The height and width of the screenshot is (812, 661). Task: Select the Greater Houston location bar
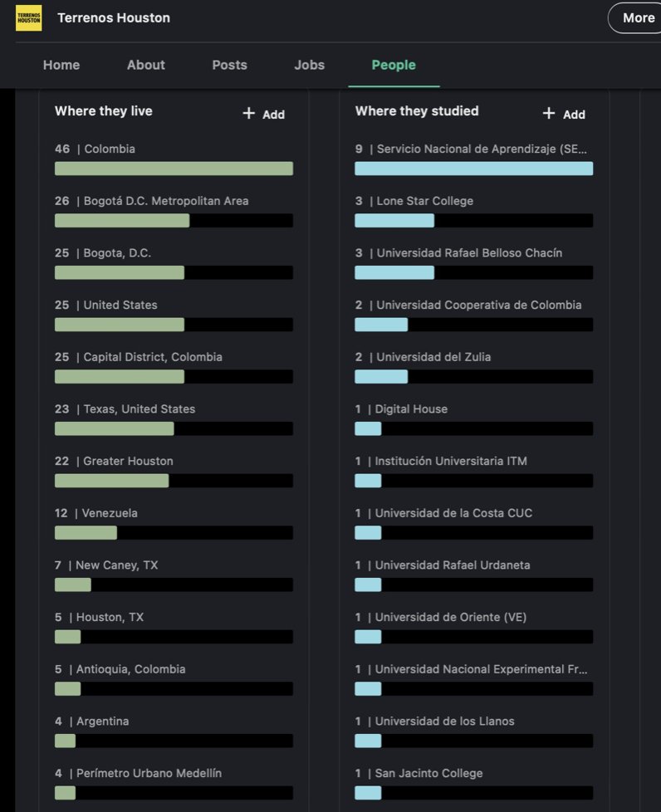[x=174, y=481]
